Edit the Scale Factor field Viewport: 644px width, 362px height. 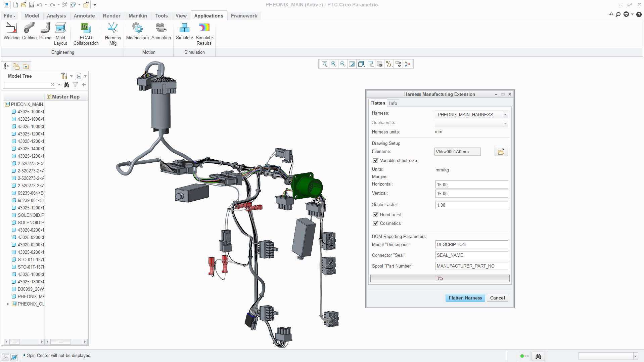(471, 205)
